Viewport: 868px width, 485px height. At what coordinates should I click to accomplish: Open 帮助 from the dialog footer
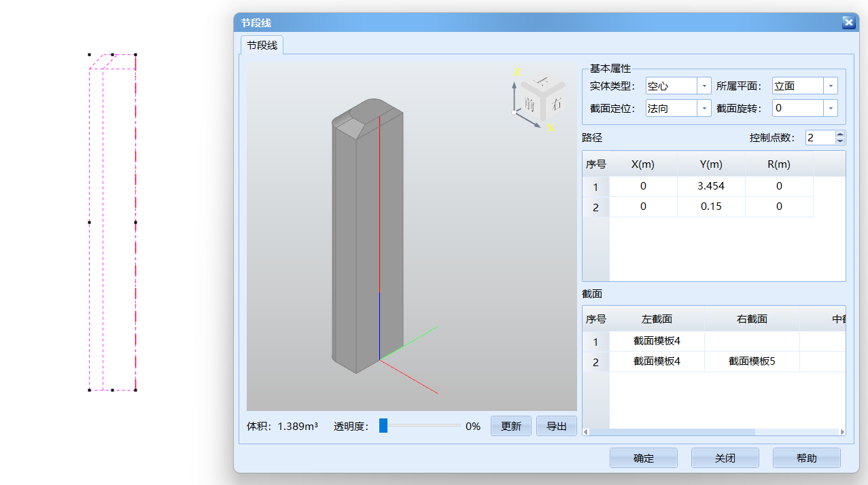click(x=806, y=458)
